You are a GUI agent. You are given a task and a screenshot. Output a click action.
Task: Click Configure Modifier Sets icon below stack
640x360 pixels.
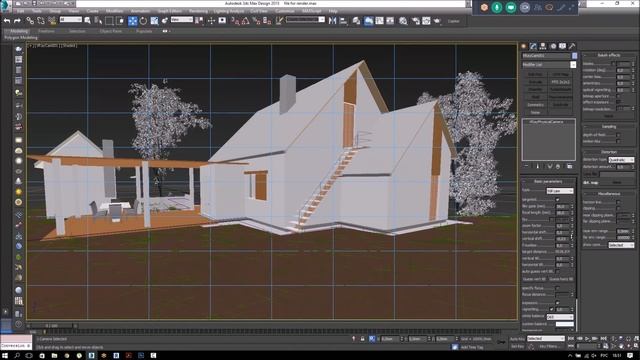click(x=569, y=166)
